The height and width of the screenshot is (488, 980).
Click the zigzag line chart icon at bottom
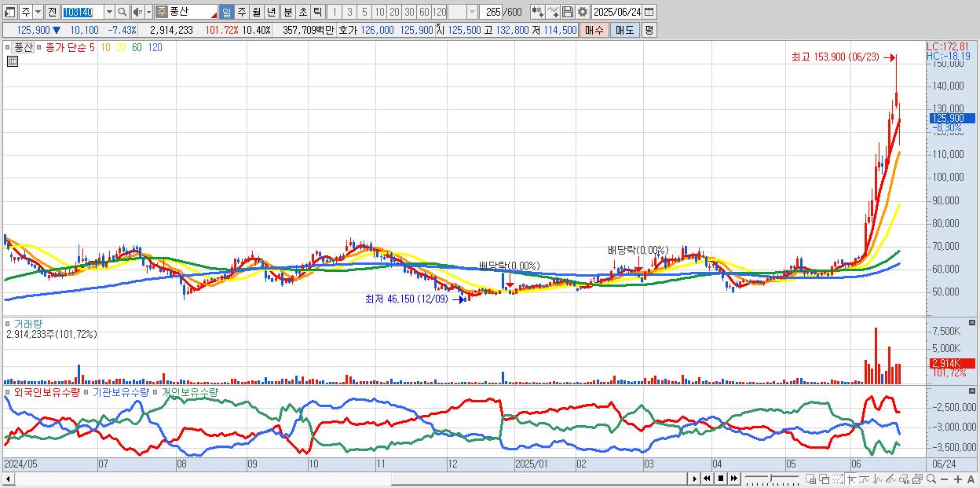878,479
